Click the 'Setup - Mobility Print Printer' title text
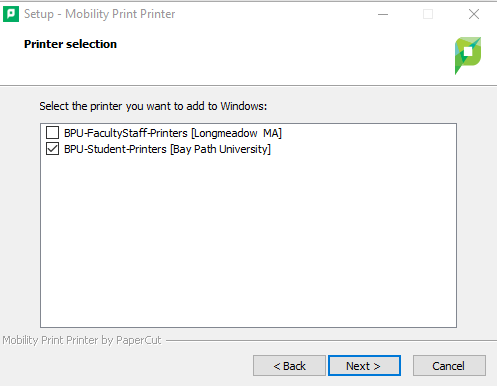Screen dimensions: 497x386 [100, 14]
